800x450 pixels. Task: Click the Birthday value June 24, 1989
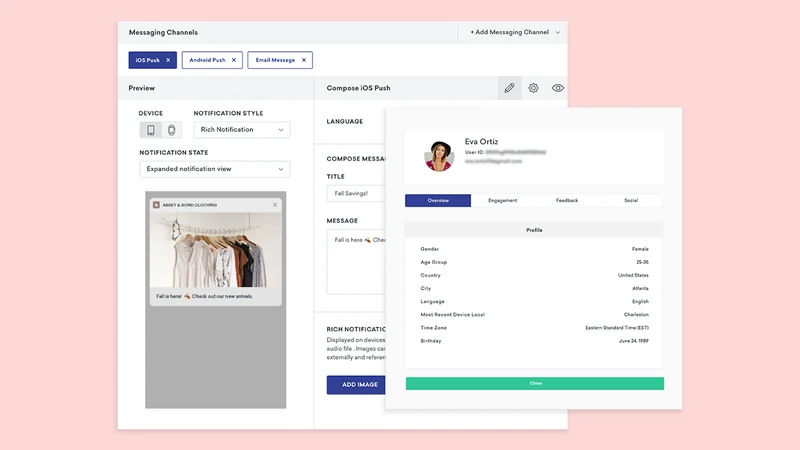(x=634, y=341)
